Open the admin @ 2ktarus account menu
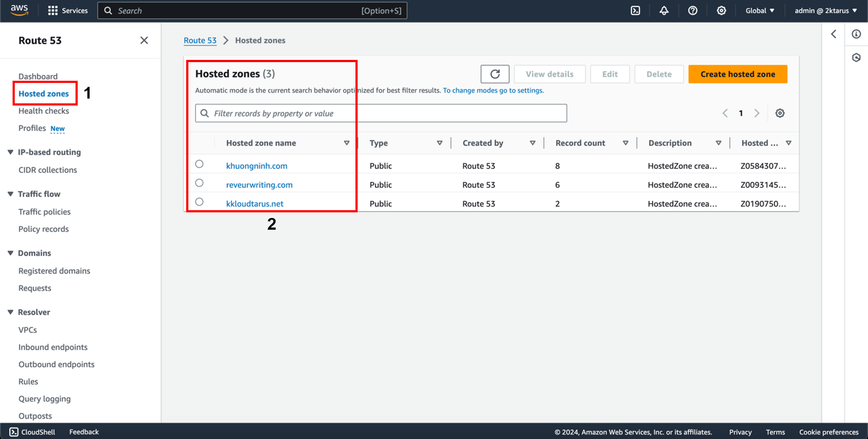Screen dimensions: 868x439 [826, 10]
